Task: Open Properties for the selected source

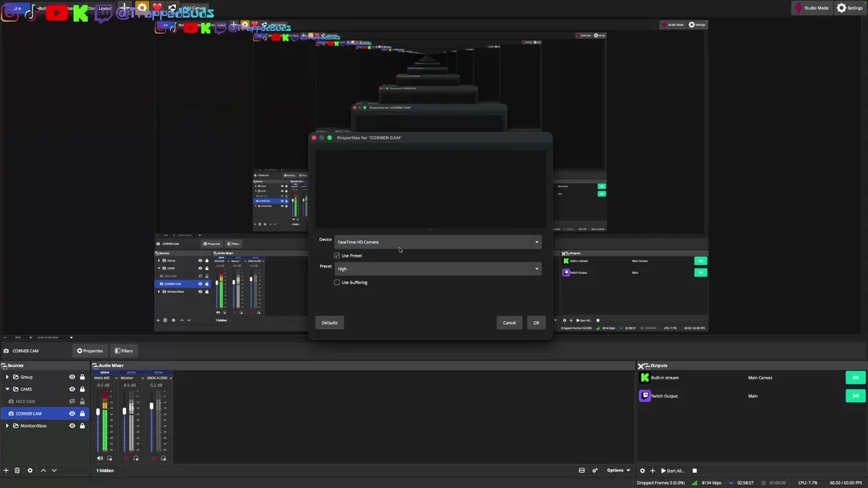Action: click(90, 351)
